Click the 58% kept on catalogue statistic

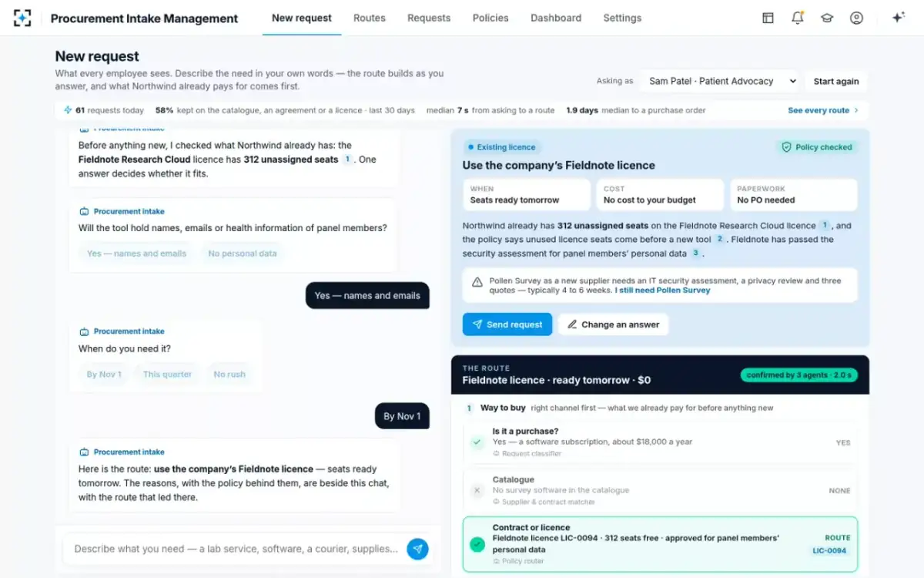click(285, 110)
